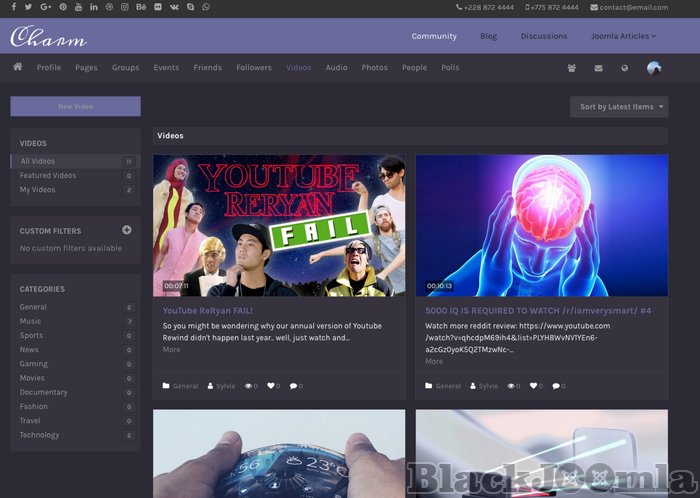
Task: Expand the Joomla Articles menu
Action: coord(622,36)
